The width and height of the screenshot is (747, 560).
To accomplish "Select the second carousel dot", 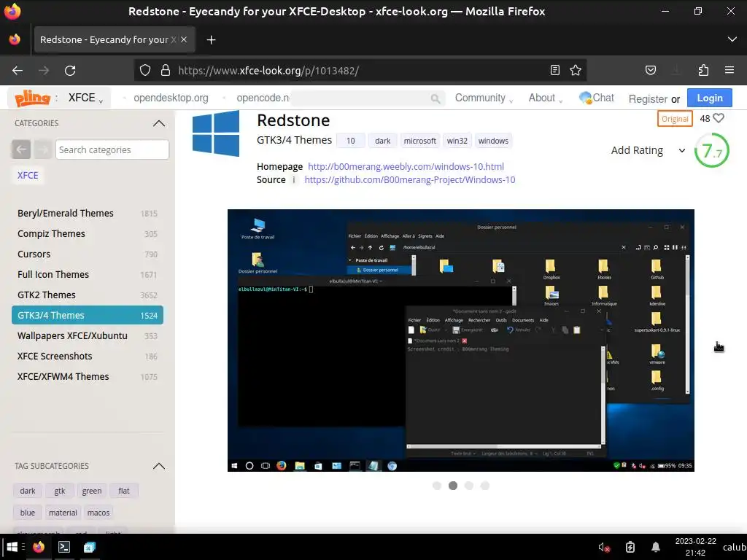I will pos(453,486).
